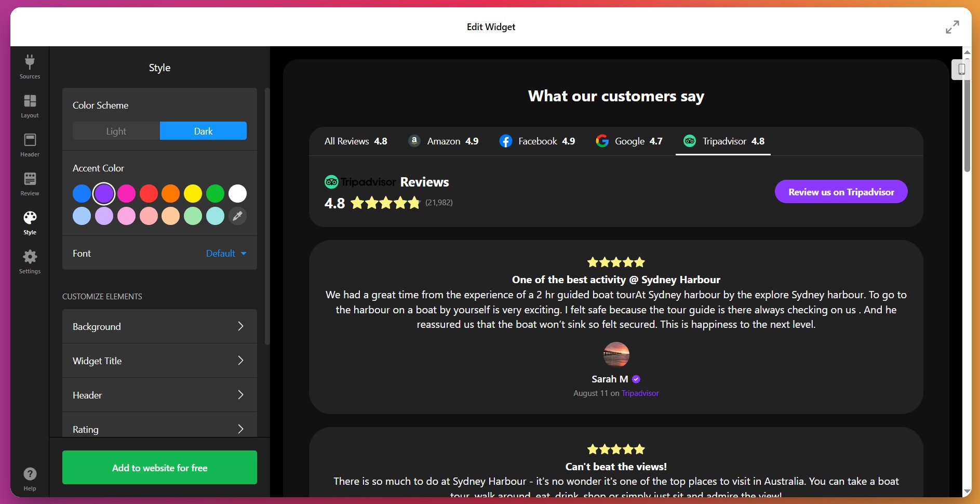
Task: Click Review us on Tripadvisor button
Action: (x=841, y=192)
